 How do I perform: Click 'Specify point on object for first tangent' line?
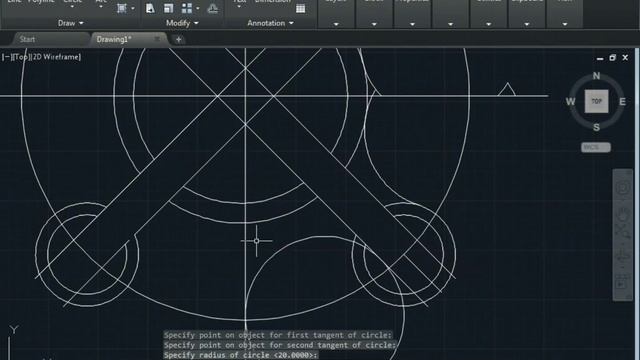point(278,335)
